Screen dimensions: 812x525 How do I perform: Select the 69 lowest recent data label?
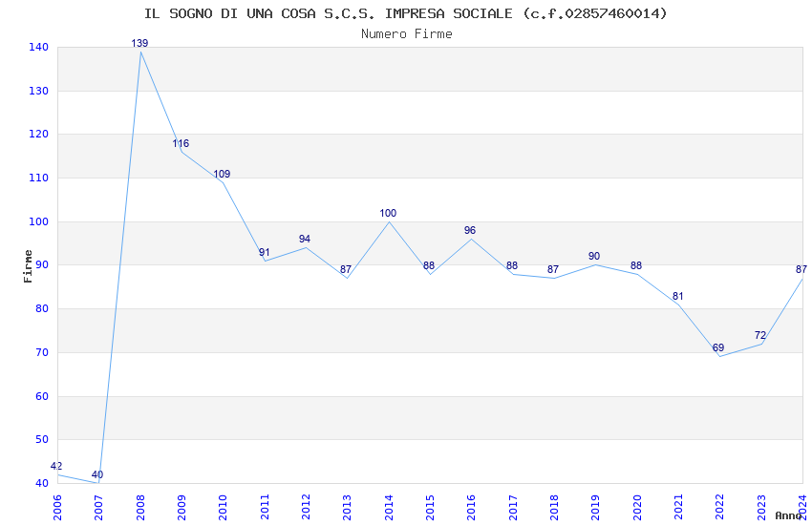tap(718, 347)
